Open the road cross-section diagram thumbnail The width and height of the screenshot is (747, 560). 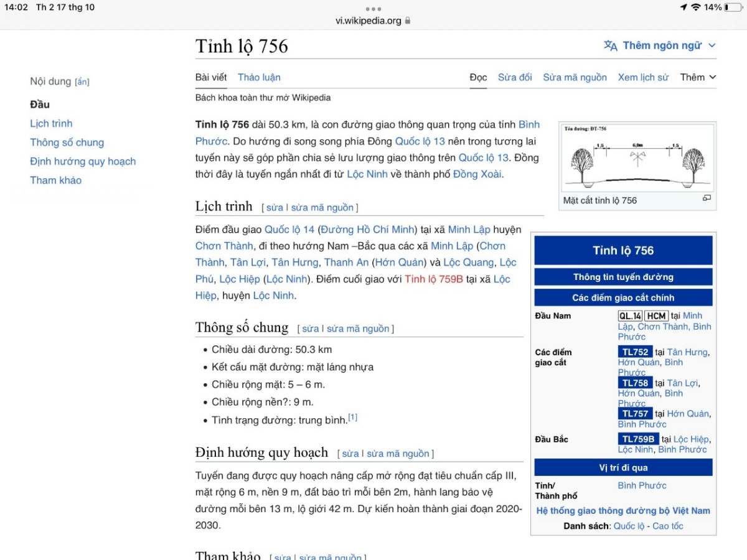pyautogui.click(x=637, y=158)
